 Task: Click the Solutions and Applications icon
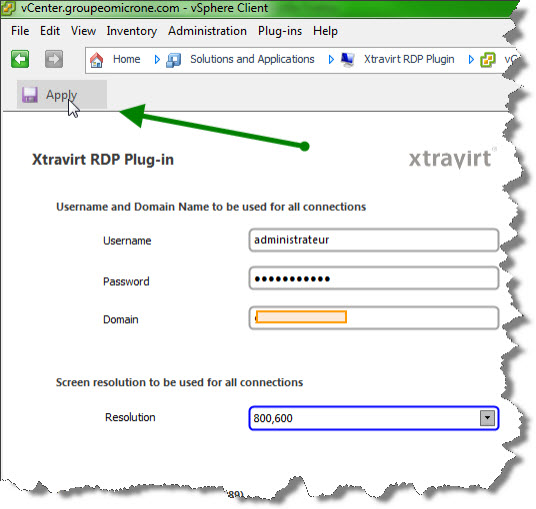tap(174, 60)
